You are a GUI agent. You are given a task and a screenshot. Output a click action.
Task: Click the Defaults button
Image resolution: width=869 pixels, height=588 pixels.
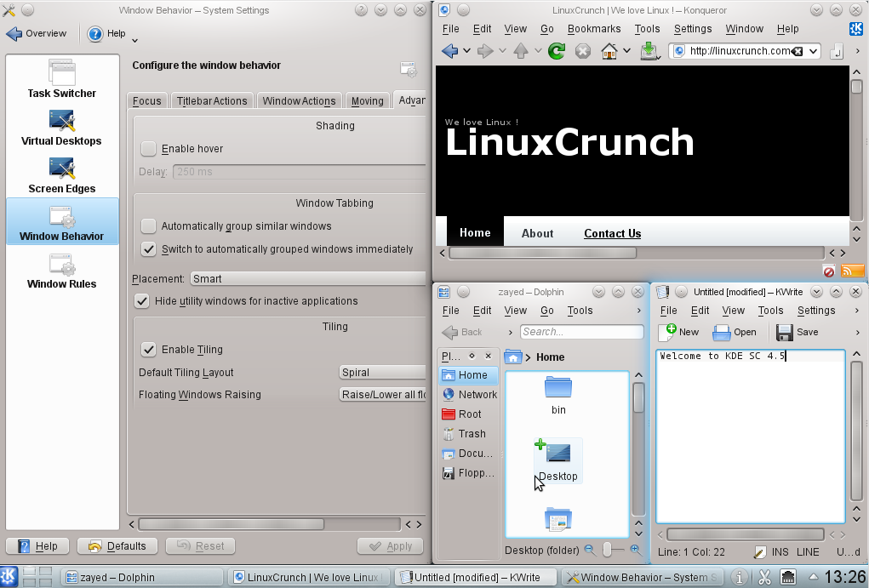(x=117, y=546)
